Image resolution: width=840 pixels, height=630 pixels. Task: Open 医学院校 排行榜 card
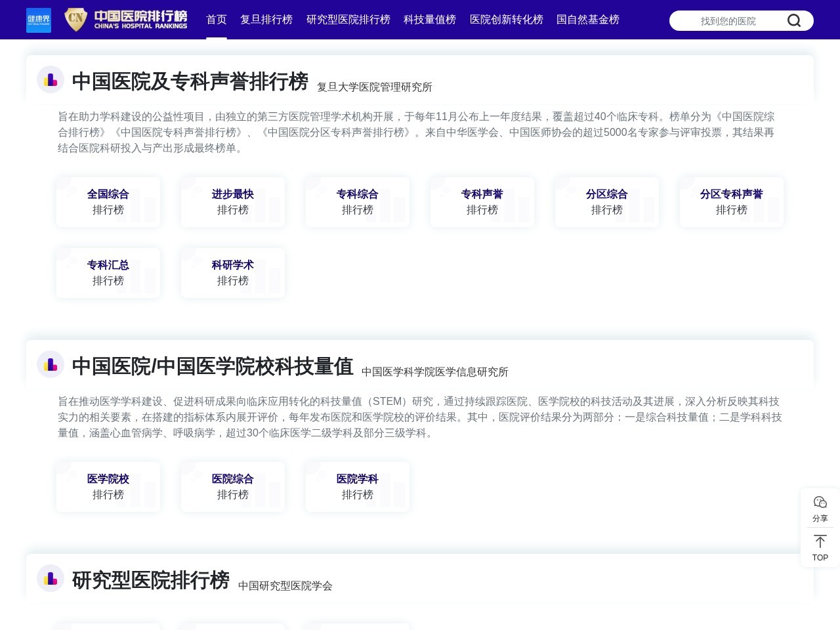pyautogui.click(x=108, y=487)
